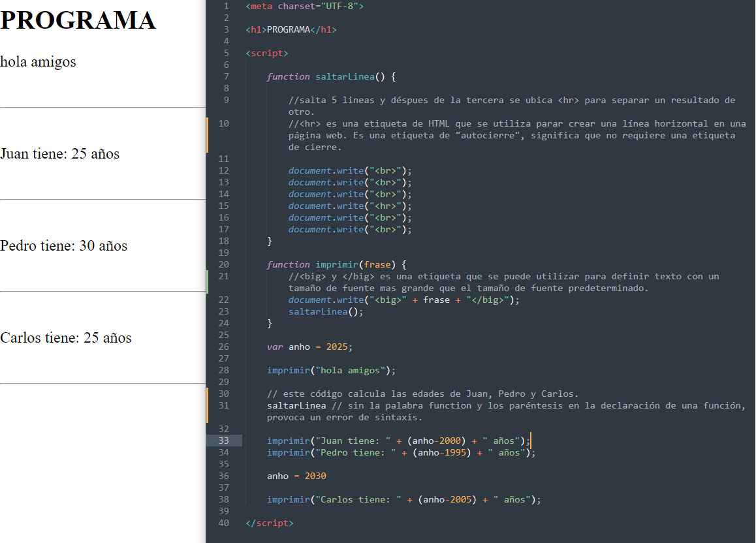Image resolution: width=756 pixels, height=543 pixels.
Task: Click 'Carlos tiene: 25 años' output text
Action: click(65, 338)
